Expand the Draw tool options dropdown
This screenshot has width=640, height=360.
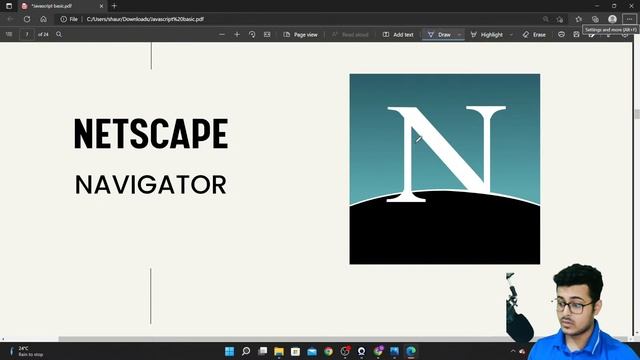[x=459, y=35]
